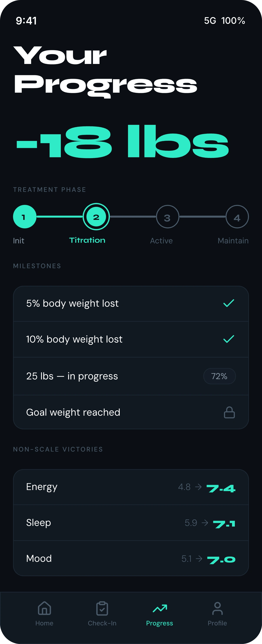Tap the checkmark for 5% body weight lost
The image size is (262, 644).
click(229, 303)
